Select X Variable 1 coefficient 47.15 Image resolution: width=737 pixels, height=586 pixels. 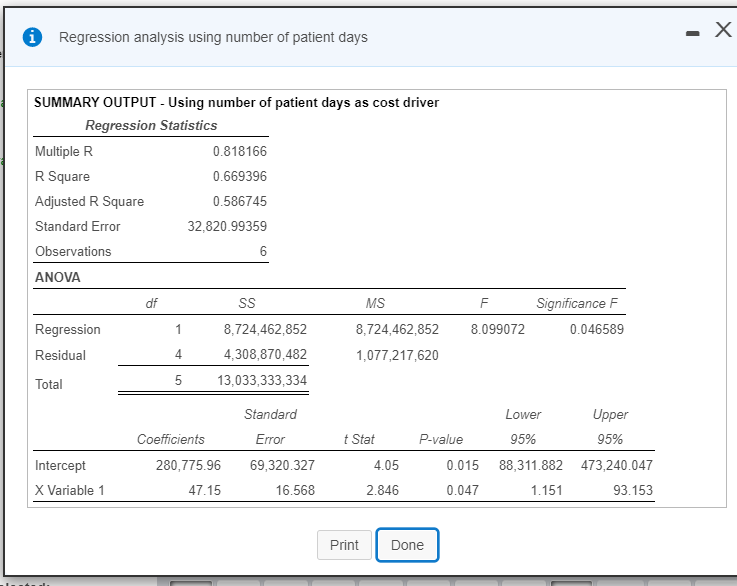pos(204,490)
